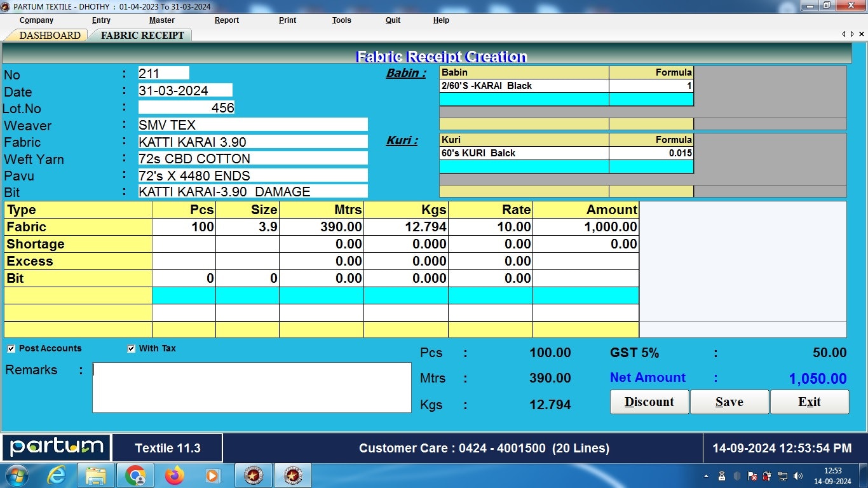Expand hidden icons in the system tray
The image size is (868, 488).
pos(707,476)
